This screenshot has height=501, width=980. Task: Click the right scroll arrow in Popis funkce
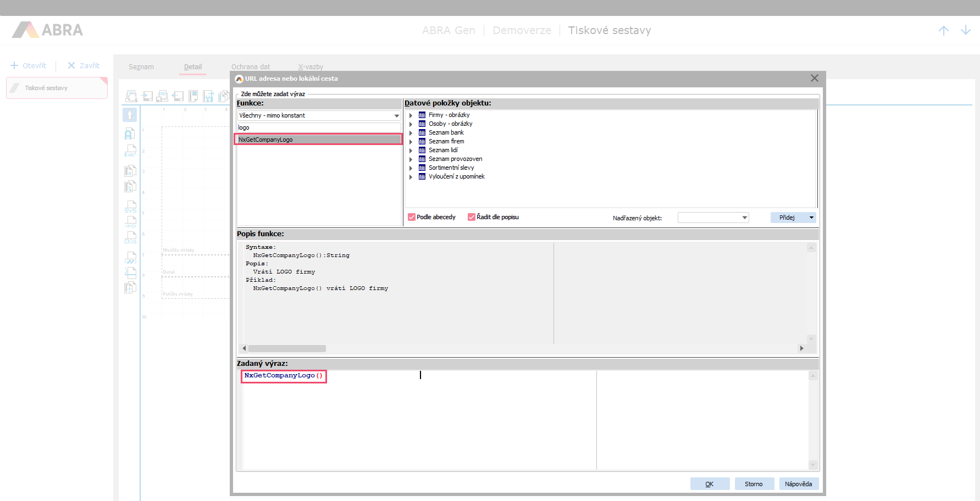(801, 348)
